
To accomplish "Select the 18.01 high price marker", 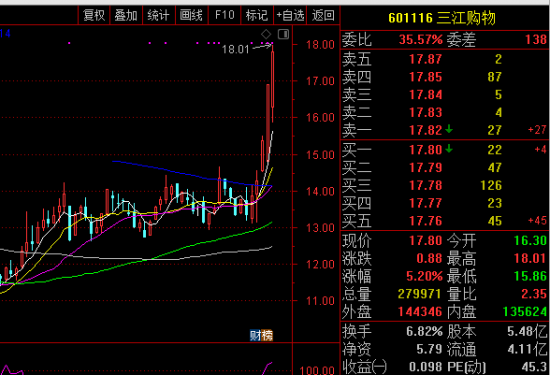I will [235, 49].
